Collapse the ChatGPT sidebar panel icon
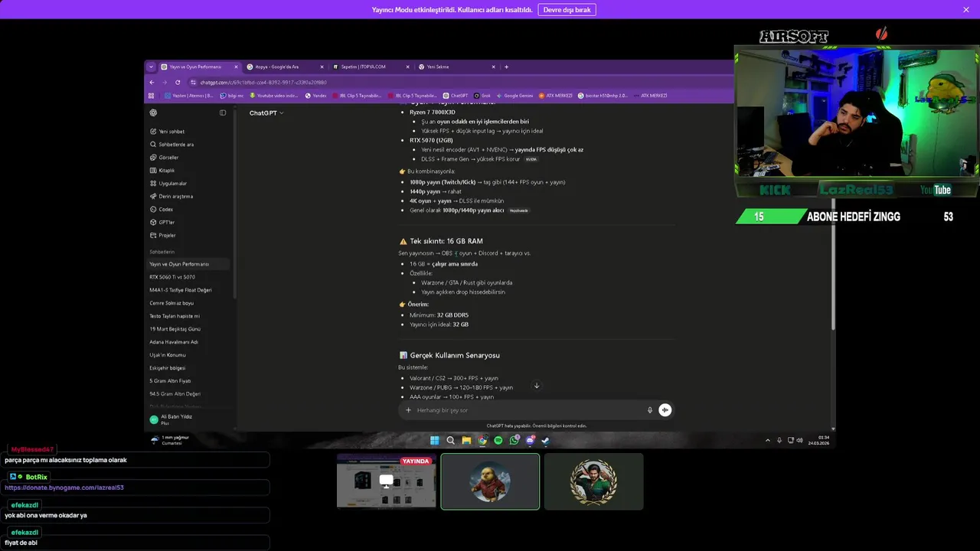Screen dimensions: 980x551 [223, 112]
